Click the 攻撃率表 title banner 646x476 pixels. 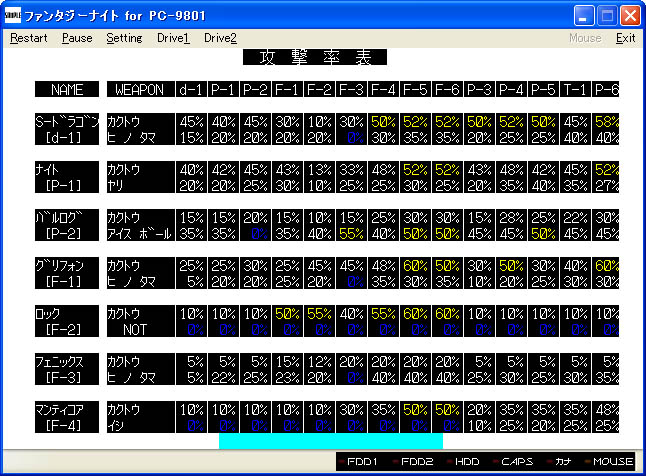[x=315, y=57]
